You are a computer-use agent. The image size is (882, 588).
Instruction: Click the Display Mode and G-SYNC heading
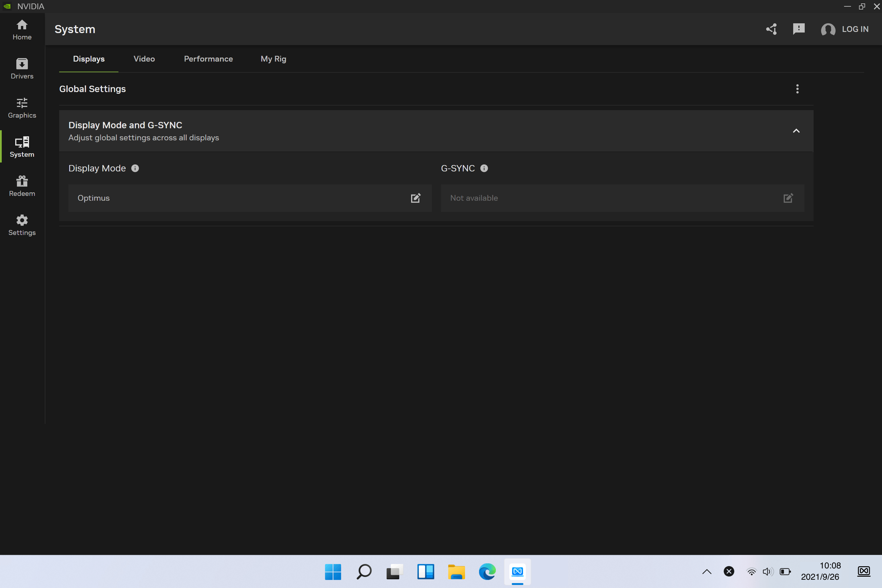(125, 125)
